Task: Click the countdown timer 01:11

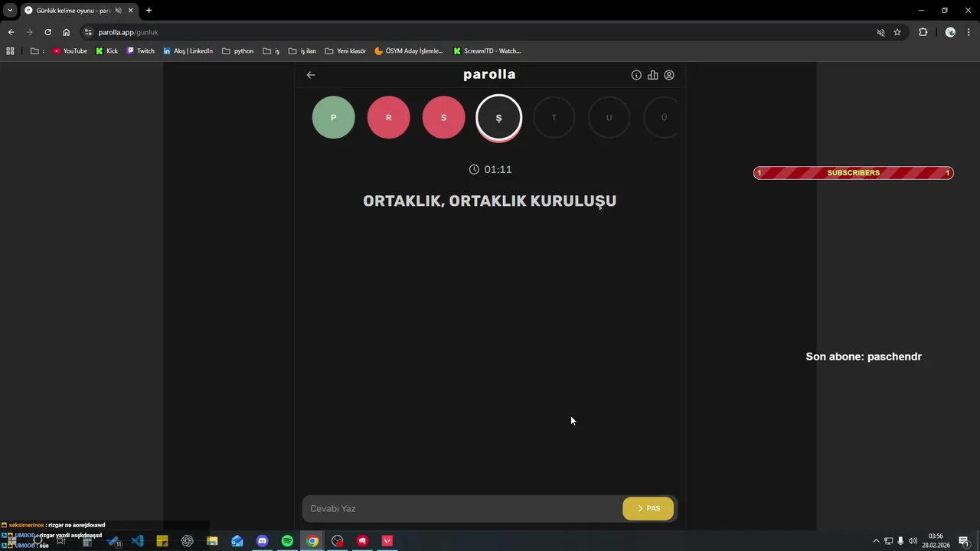Action: 490,169
